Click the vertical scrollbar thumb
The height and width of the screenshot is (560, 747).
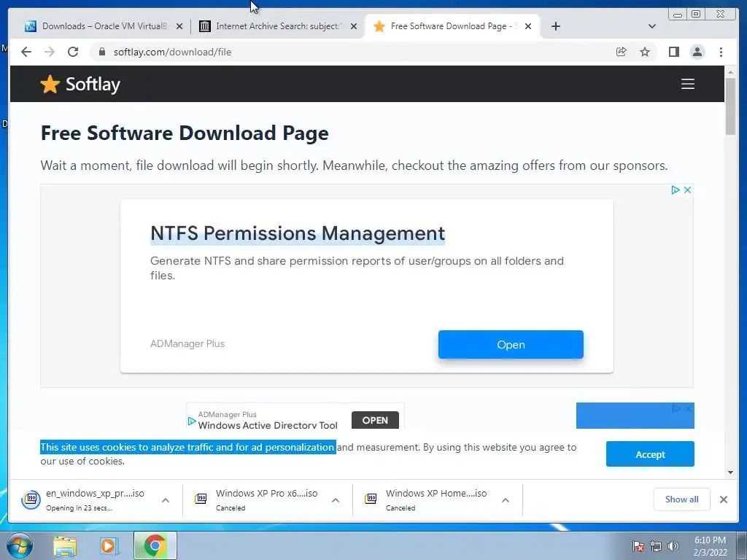pos(730,106)
